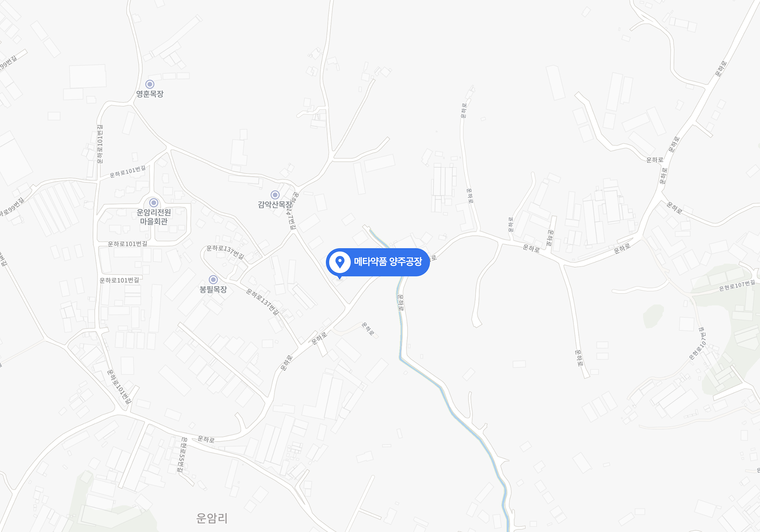
Task: Select vertical 운하로101번길 label below 영훈목장
Action: [100, 144]
